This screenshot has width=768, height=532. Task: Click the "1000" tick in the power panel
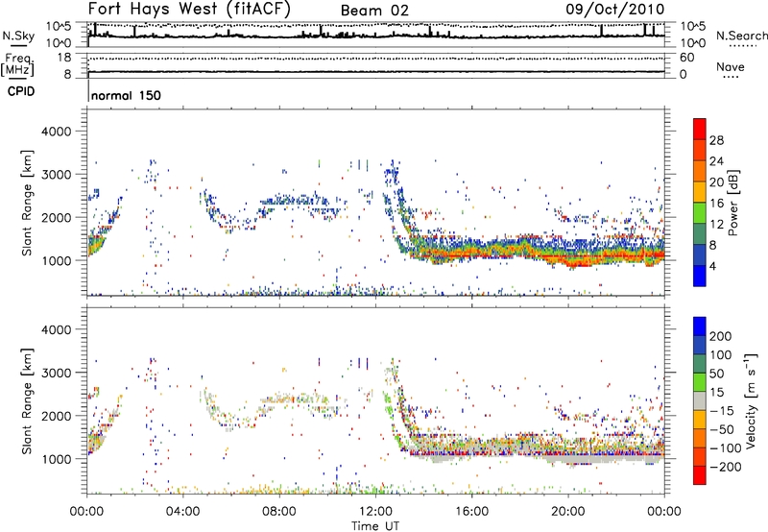coord(56,260)
